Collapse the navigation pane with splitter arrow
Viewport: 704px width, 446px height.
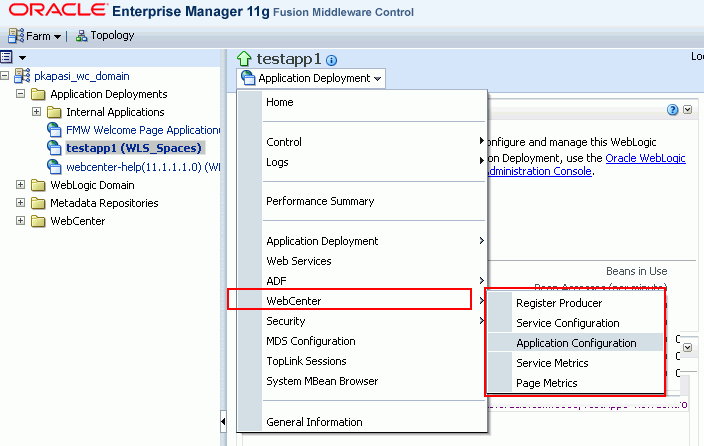[x=223, y=421]
